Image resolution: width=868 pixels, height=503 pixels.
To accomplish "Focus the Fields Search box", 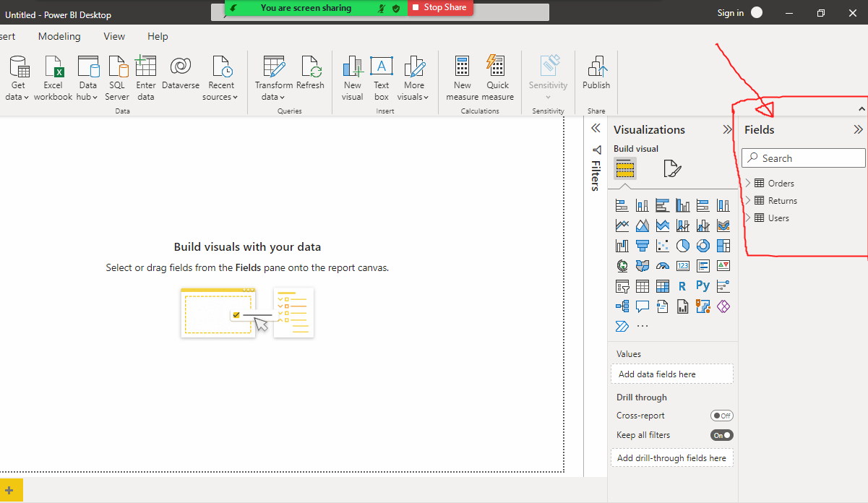I will 804,158.
